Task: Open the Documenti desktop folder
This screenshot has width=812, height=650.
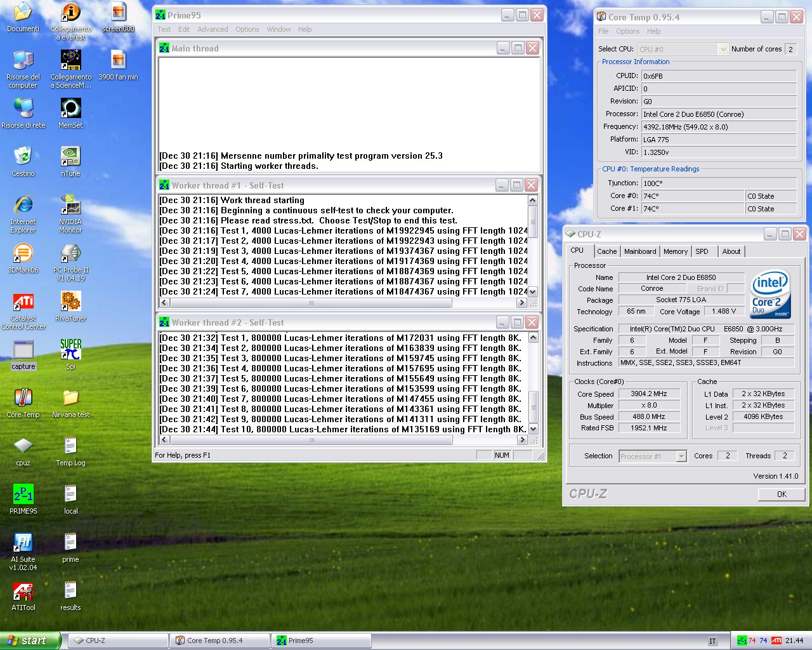Action: pyautogui.click(x=23, y=17)
